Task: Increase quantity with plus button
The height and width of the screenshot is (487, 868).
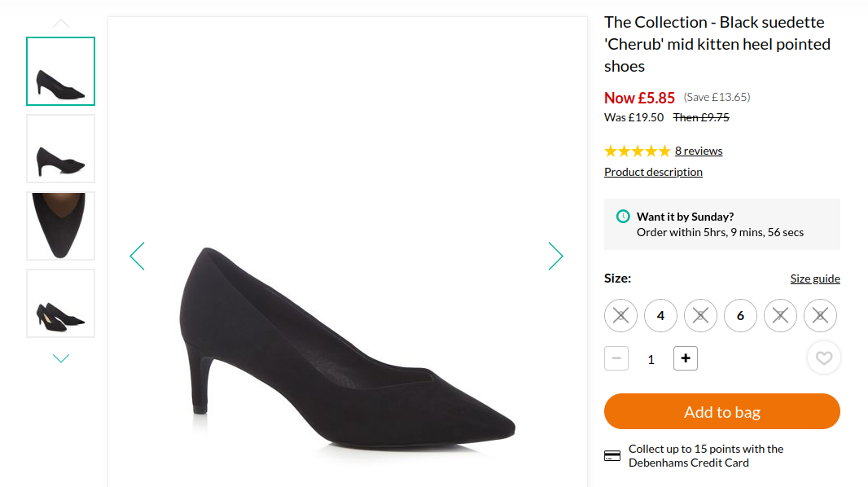Action: coord(685,358)
